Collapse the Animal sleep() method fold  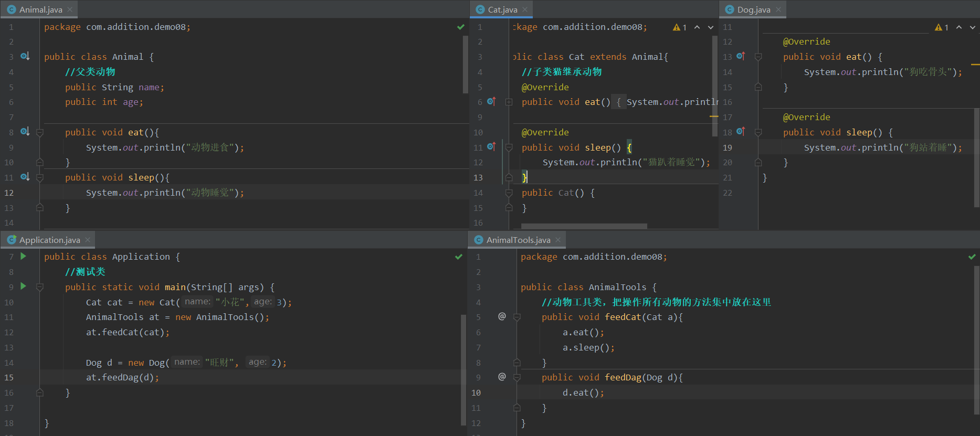point(40,178)
